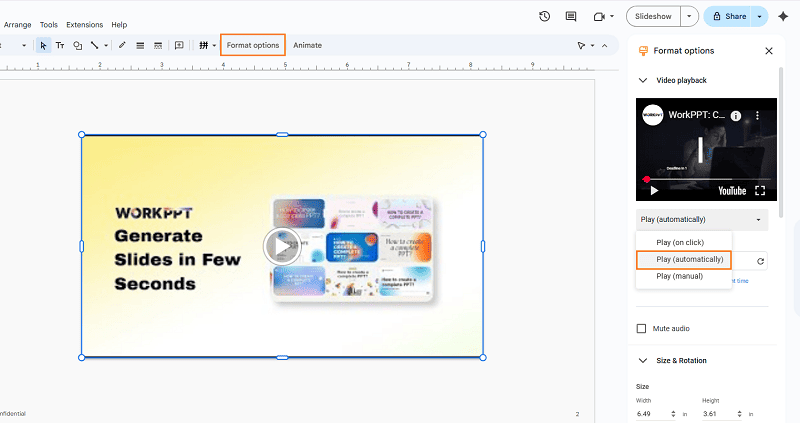This screenshot has height=423, width=800.
Task: Start the Slideshow
Action: (653, 16)
